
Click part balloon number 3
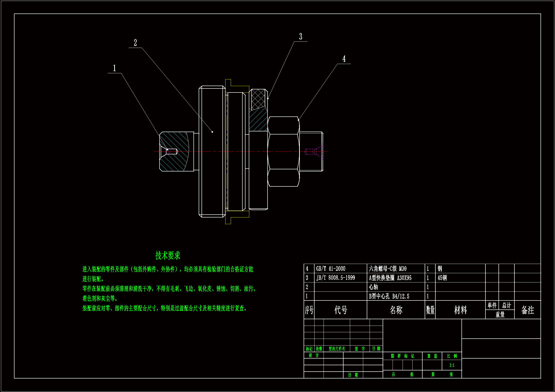coord(301,37)
